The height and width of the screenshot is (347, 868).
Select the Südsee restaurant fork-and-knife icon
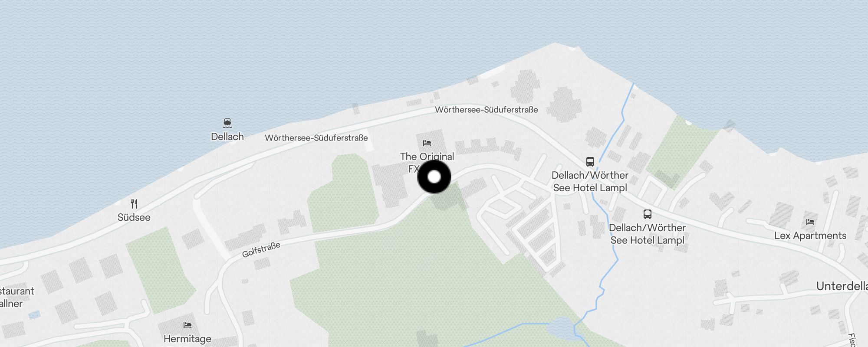tap(134, 204)
